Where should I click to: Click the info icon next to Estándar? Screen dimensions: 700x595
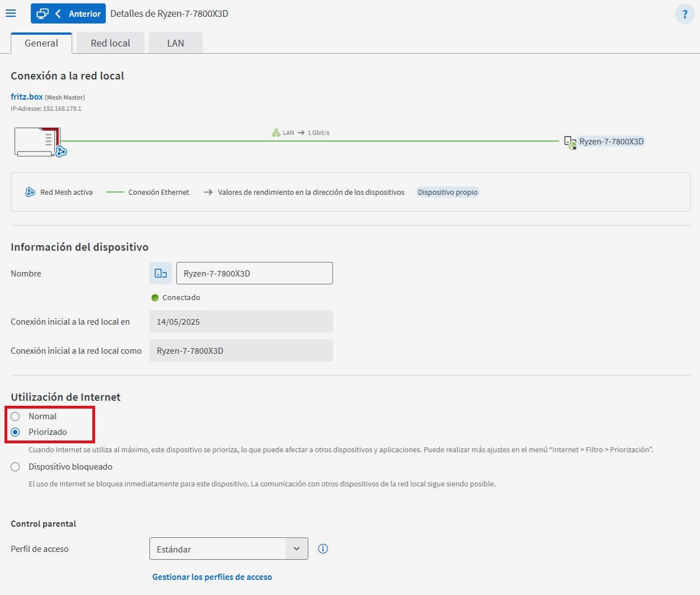click(x=323, y=549)
